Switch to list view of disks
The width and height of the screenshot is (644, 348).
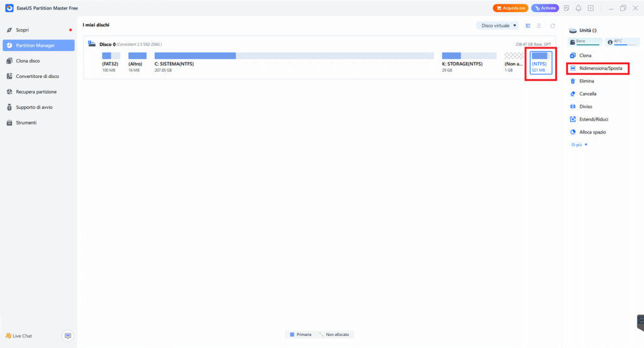click(x=539, y=26)
